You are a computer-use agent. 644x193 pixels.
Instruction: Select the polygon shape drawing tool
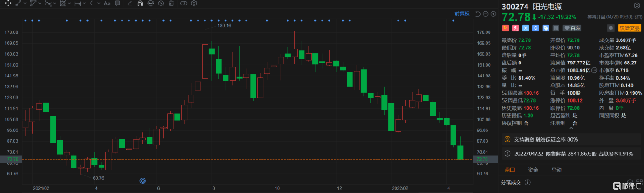click(33, 3)
